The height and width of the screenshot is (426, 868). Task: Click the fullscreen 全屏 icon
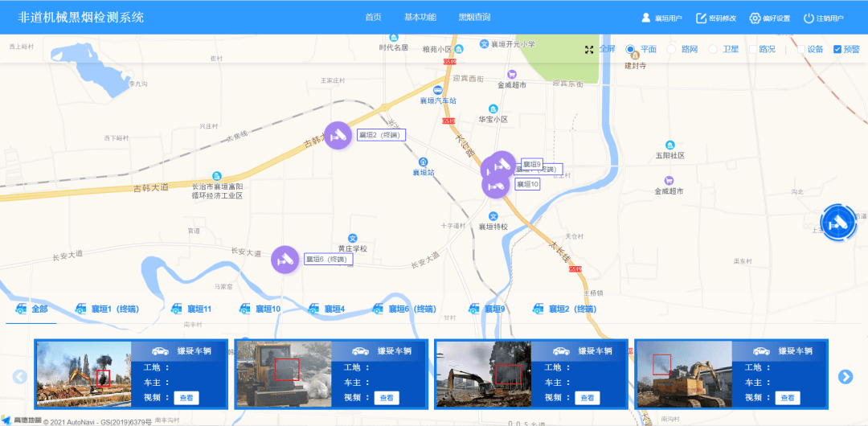(589, 50)
